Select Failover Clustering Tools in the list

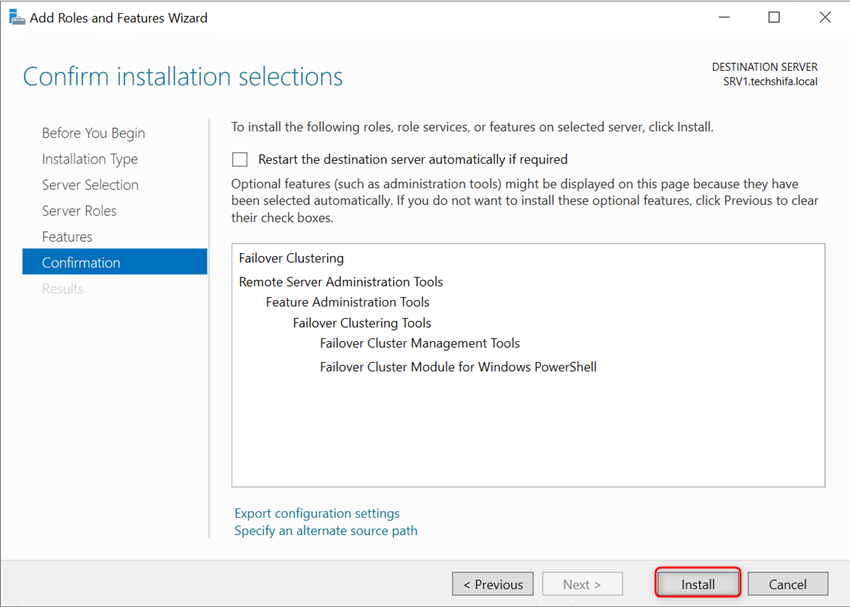tap(361, 322)
